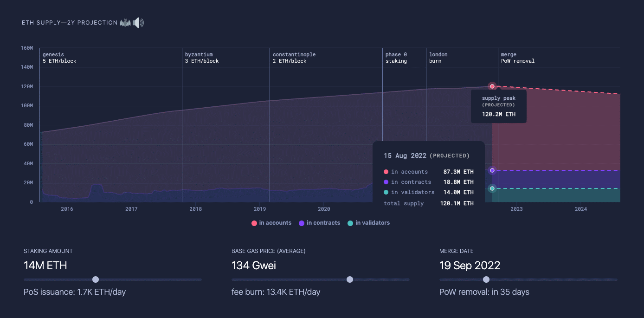Click the staking amount slider handle
644x318 pixels.
pos(96,279)
